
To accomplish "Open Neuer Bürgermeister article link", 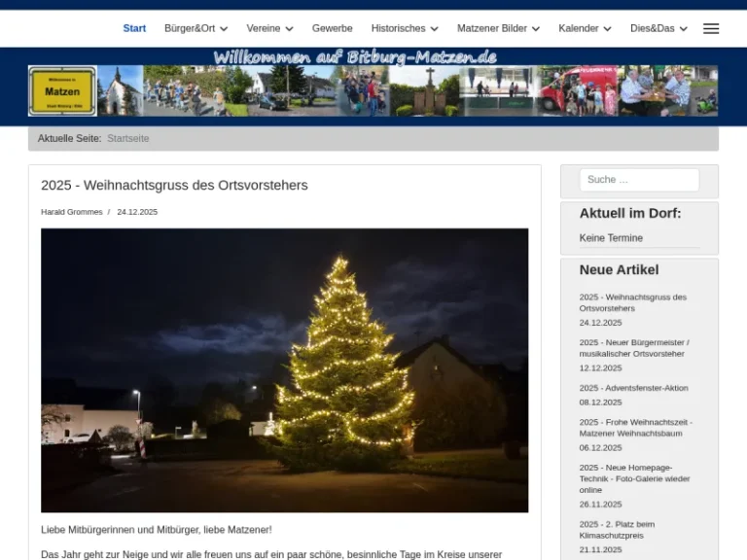I will [633, 348].
